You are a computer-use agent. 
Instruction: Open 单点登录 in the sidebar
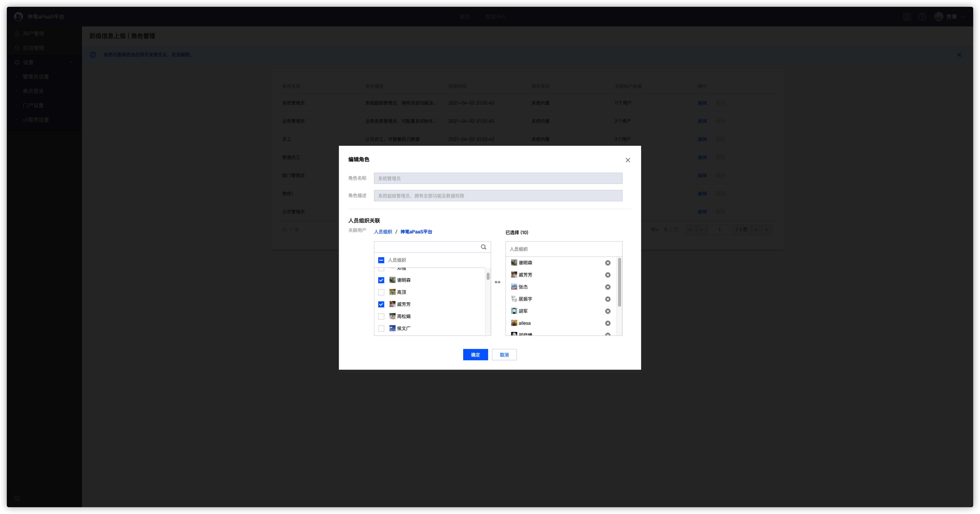pyautogui.click(x=33, y=91)
